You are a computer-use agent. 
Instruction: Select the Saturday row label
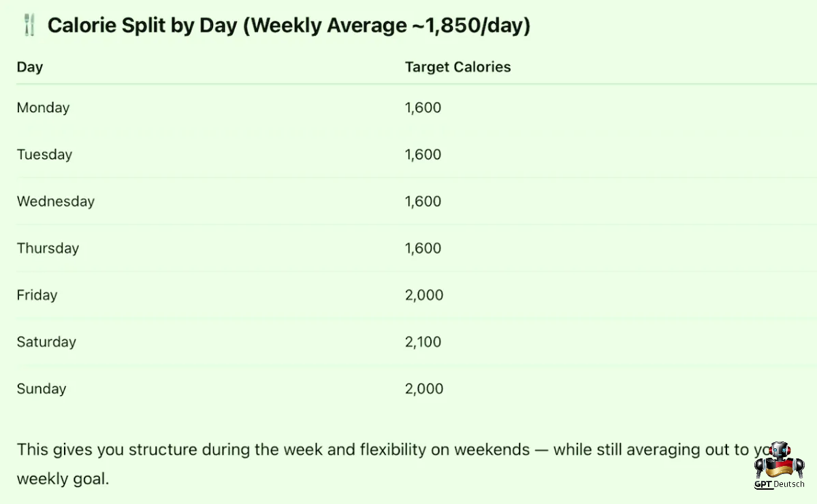[46, 342]
